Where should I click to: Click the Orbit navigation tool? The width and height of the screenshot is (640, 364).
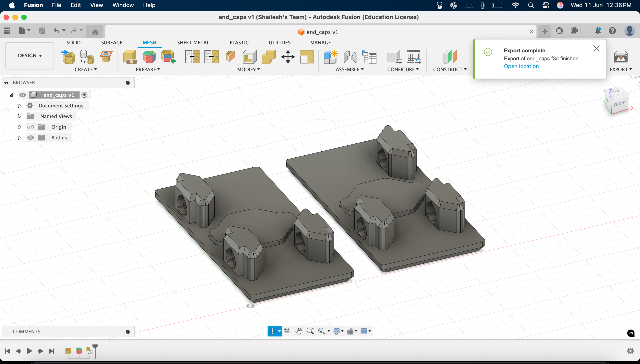[272, 331]
